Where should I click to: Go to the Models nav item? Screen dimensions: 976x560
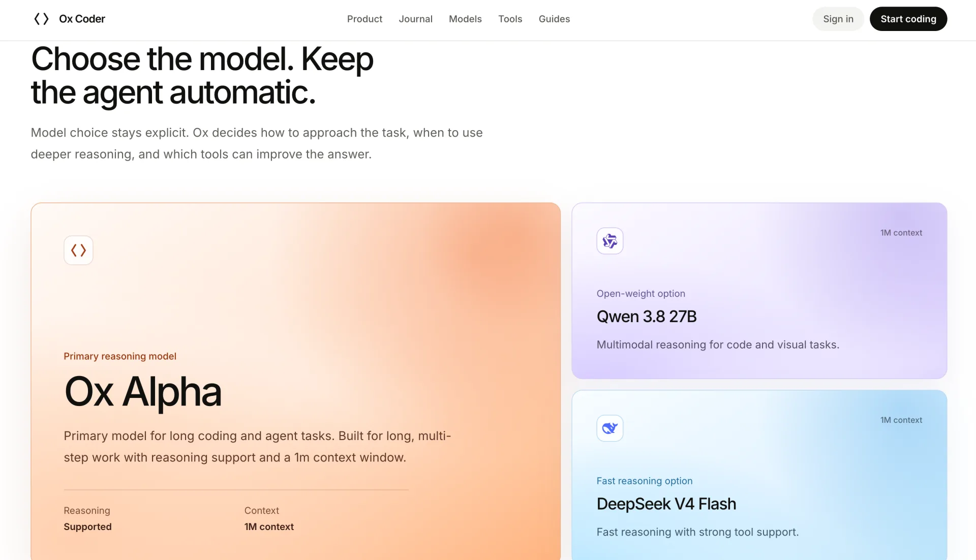(x=465, y=19)
